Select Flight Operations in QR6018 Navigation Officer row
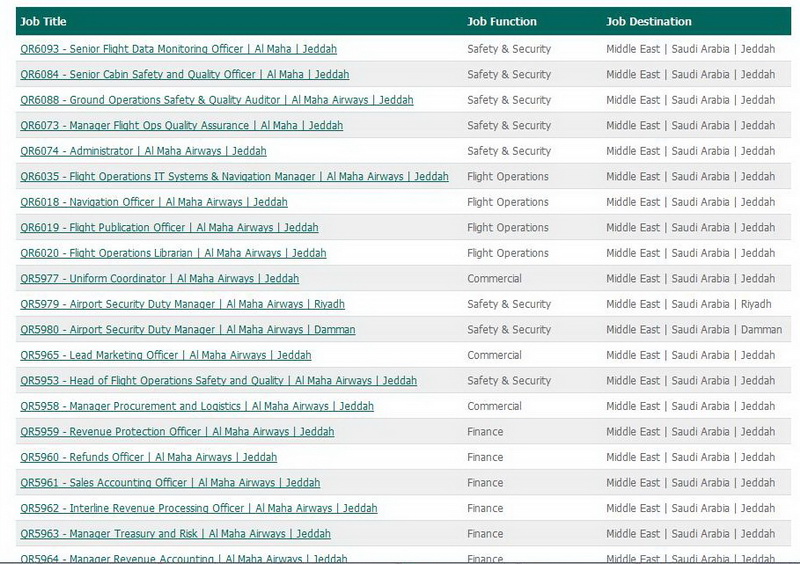800x564 pixels. coord(508,202)
